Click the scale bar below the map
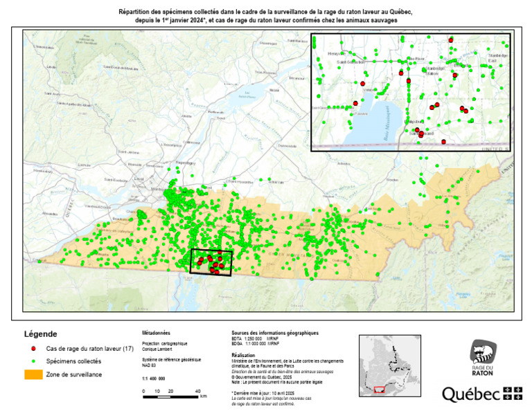The height and width of the screenshot is (411, 532). tap(170, 396)
